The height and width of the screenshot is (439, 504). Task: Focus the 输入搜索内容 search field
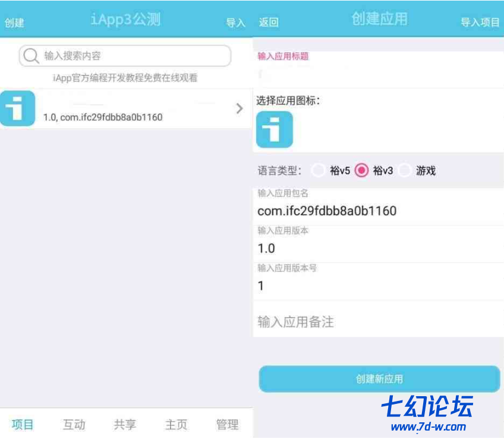tap(125, 56)
